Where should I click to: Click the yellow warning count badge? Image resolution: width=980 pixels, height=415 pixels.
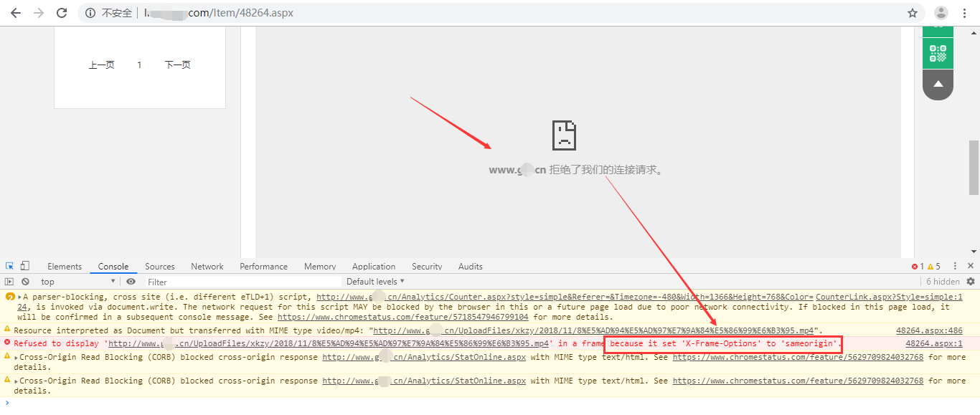tap(933, 267)
